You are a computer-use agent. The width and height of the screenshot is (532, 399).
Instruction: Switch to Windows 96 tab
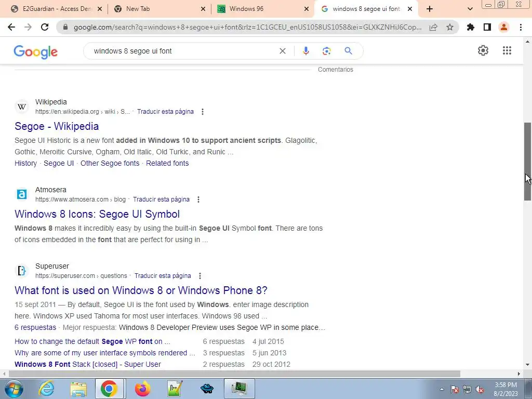click(x=263, y=9)
